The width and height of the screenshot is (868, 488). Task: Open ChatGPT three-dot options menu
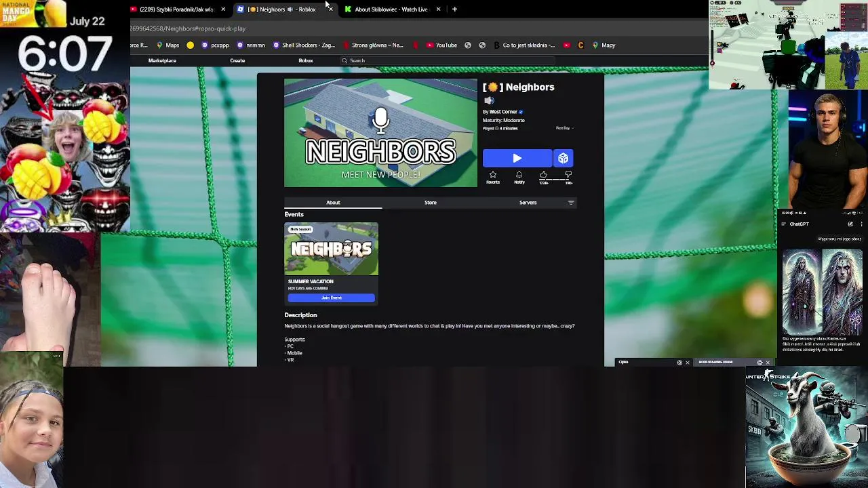[x=861, y=224]
